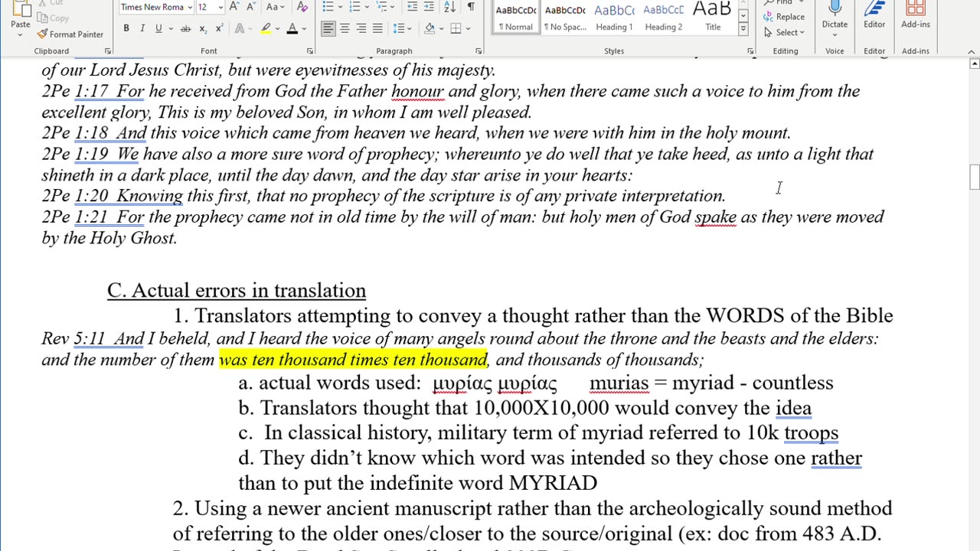
Task: Clear all formatting
Action: [302, 7]
